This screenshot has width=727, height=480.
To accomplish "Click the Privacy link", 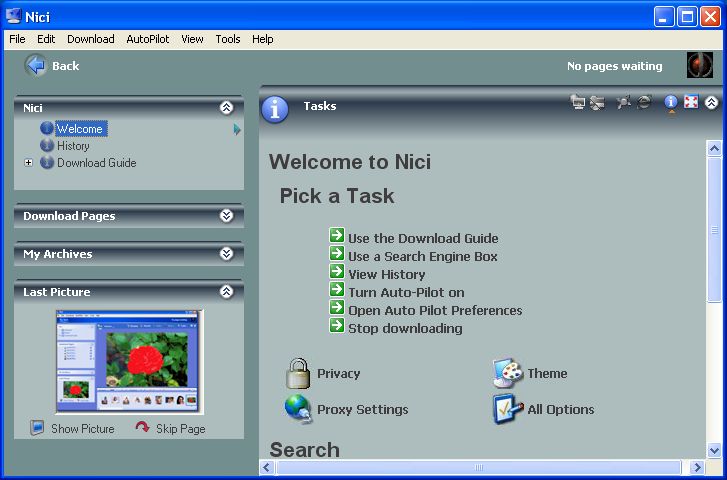I will [338, 374].
